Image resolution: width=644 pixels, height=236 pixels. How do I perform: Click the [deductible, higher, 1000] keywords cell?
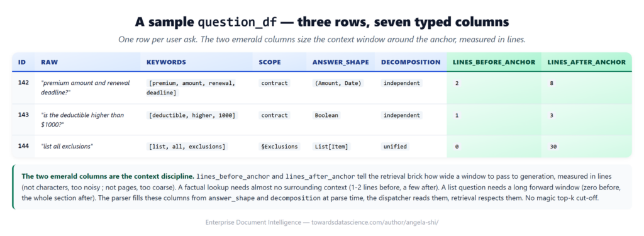point(192,115)
